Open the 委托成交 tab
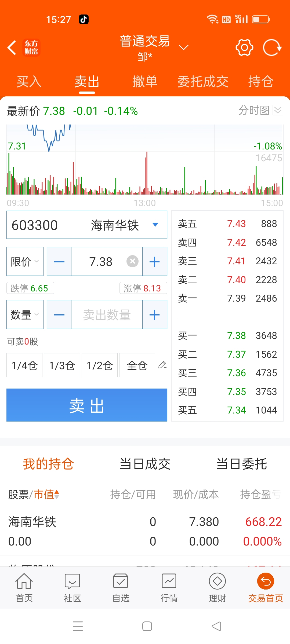Viewport: 290px width, 644px height. click(203, 82)
